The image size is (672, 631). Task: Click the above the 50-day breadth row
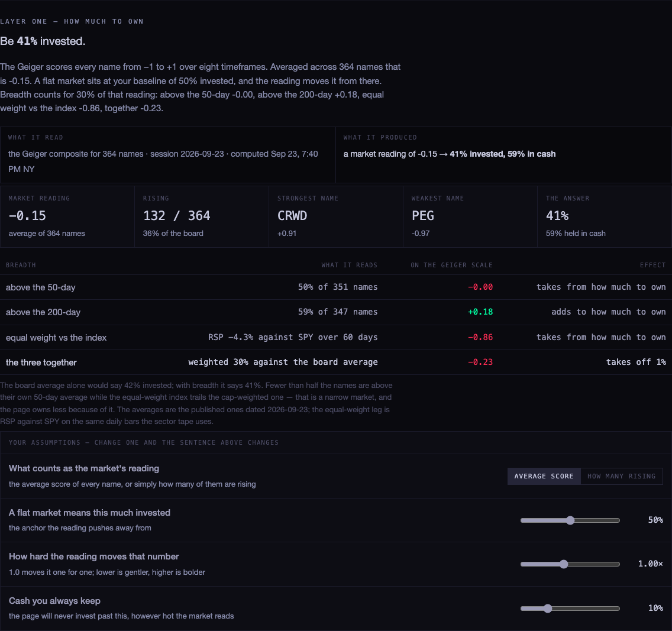[336, 287]
